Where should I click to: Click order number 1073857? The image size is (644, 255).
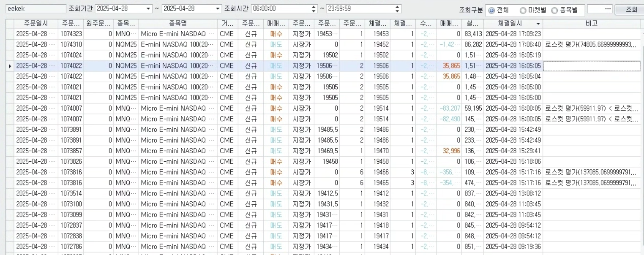click(x=71, y=151)
